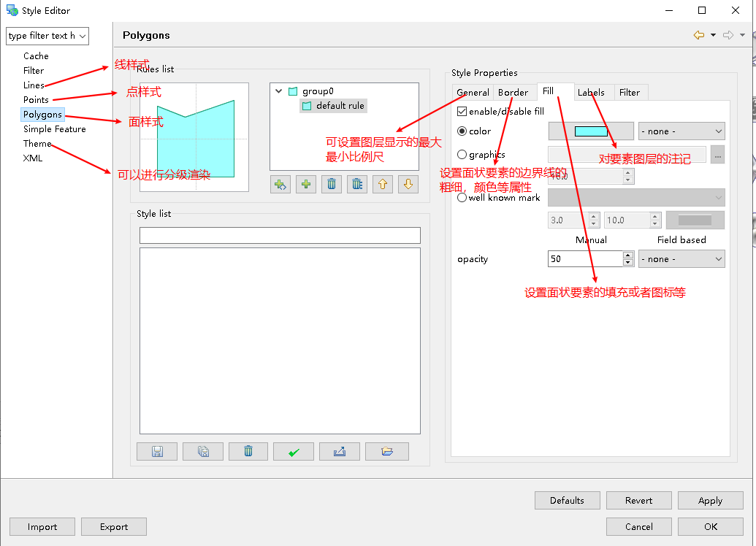Image resolution: width=756 pixels, height=546 pixels.
Task: Open the type filter text dropdown
Action: [83, 36]
